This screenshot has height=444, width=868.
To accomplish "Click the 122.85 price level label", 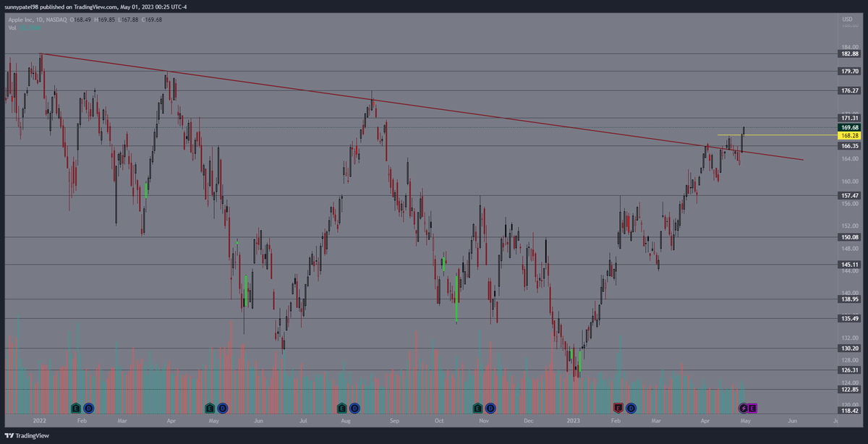I will 849,389.
